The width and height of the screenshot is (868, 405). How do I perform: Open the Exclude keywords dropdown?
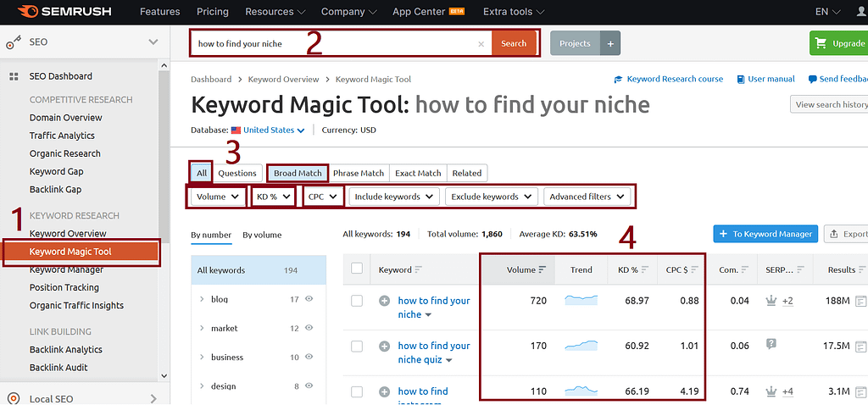coord(492,197)
